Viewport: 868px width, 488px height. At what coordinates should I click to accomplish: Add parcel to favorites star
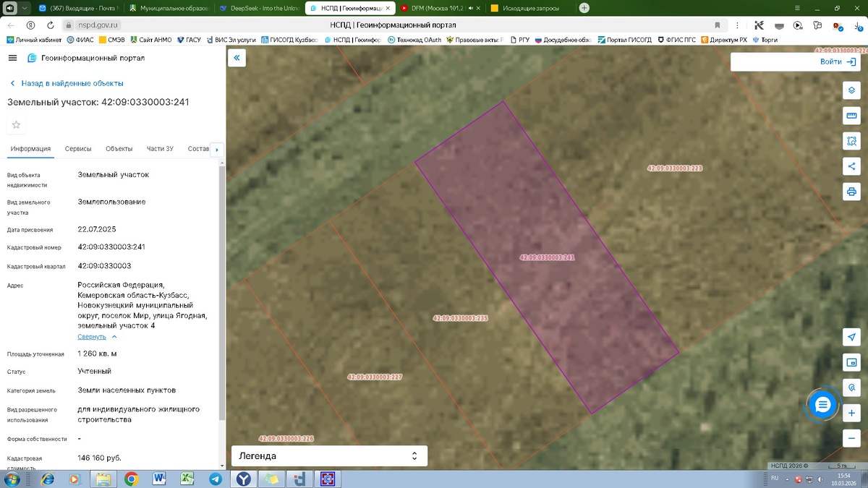tap(17, 124)
